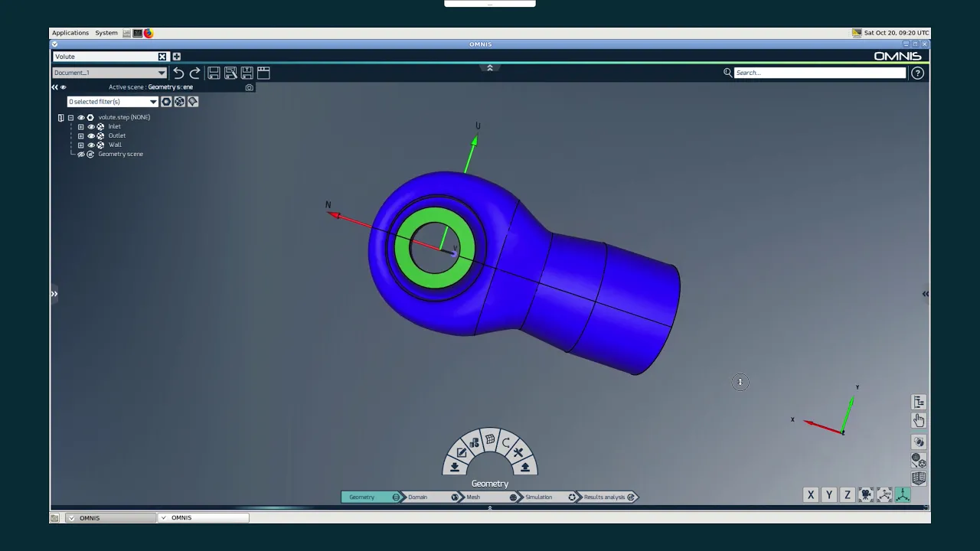Click the patterned sphere filter icon
The image size is (980, 551).
pyautogui.click(x=179, y=102)
